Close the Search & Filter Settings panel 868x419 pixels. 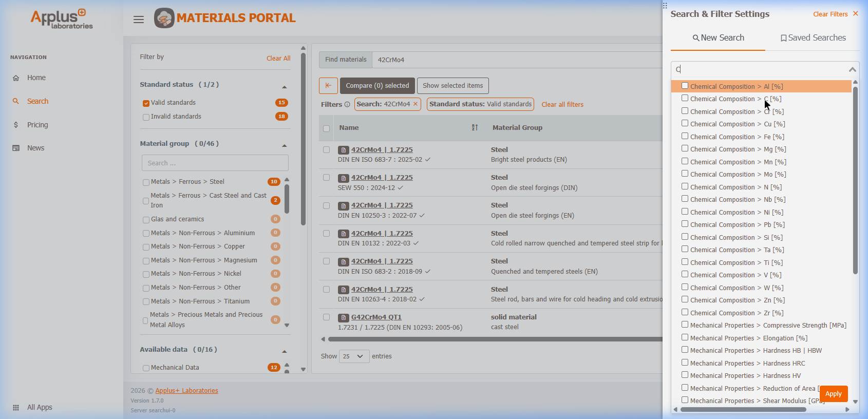click(x=855, y=14)
